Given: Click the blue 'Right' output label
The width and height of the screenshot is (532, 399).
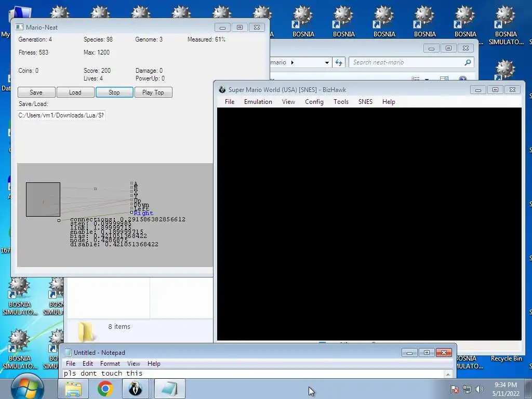Looking at the screenshot, I should [x=143, y=213].
